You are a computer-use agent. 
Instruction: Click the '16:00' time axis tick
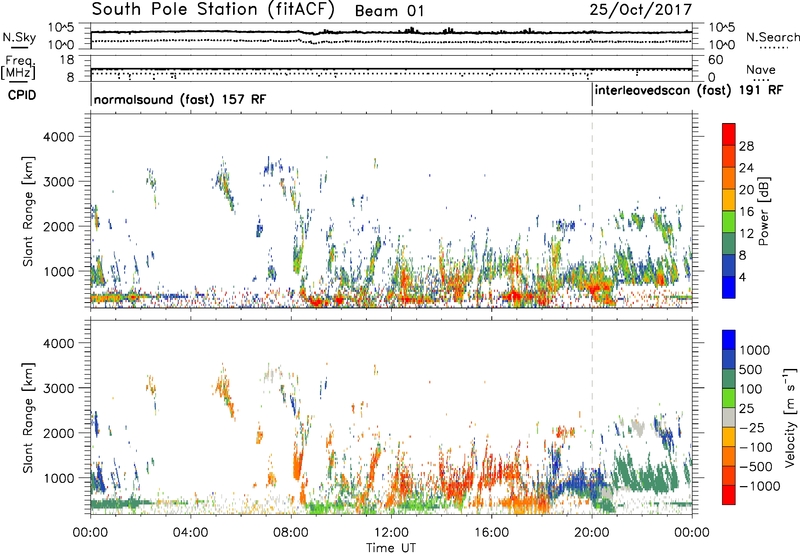pos(491,533)
